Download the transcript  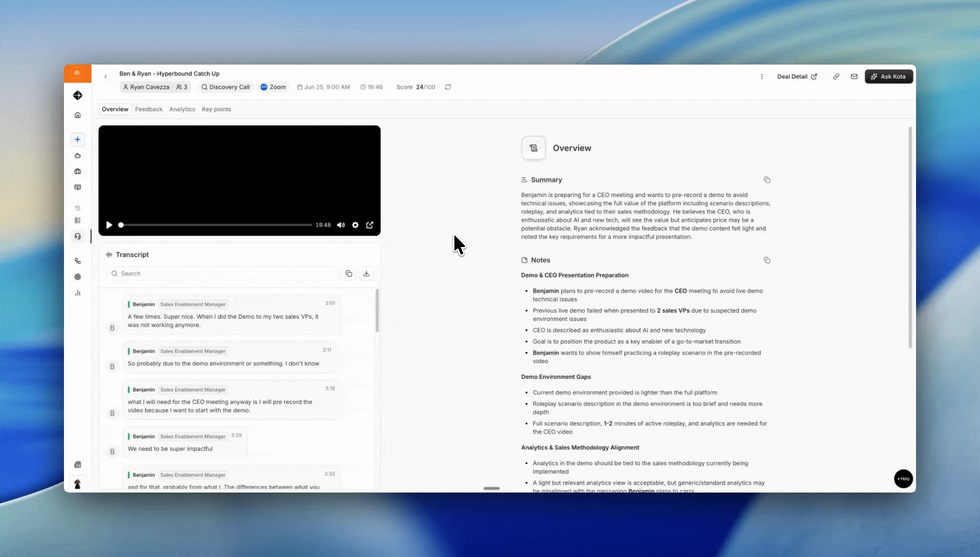[366, 273]
